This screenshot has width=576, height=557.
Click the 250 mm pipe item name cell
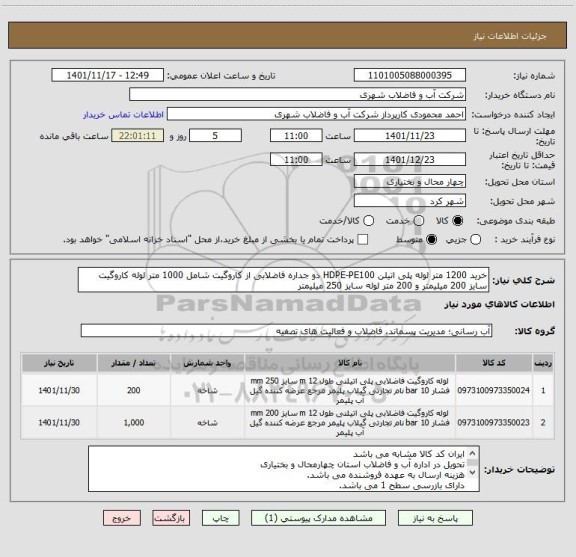350,390
